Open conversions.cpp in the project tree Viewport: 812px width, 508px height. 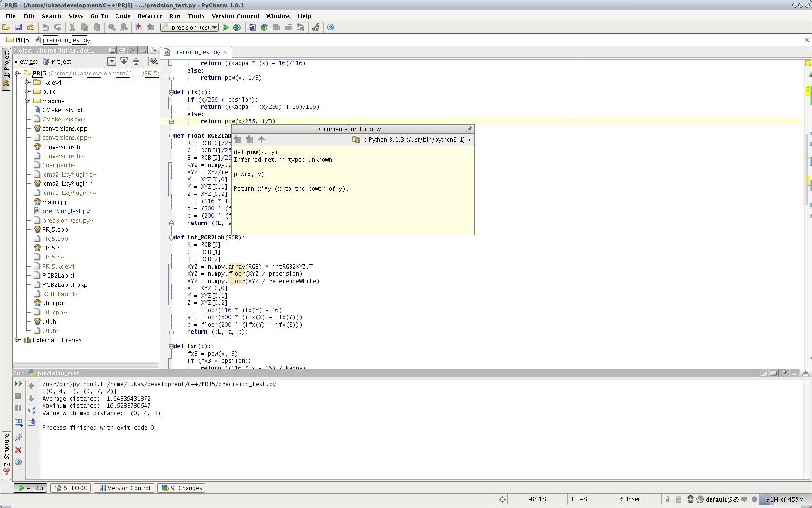pos(65,129)
